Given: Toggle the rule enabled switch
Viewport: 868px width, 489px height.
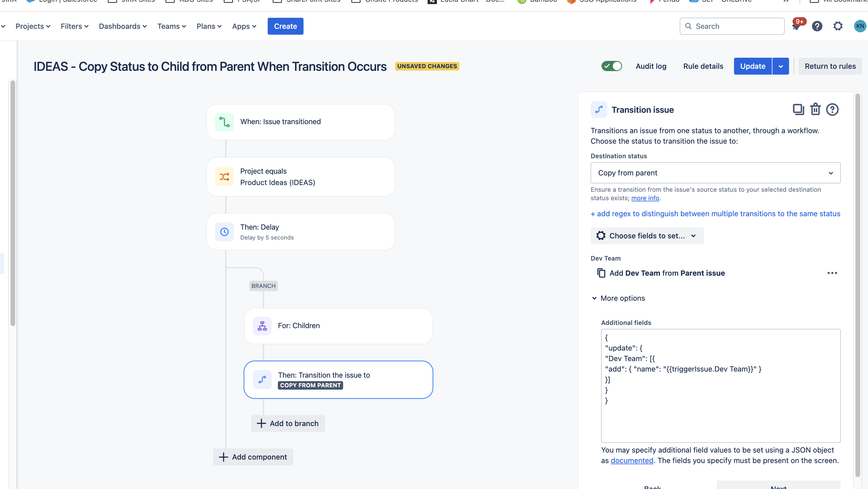Looking at the screenshot, I should coord(612,66).
